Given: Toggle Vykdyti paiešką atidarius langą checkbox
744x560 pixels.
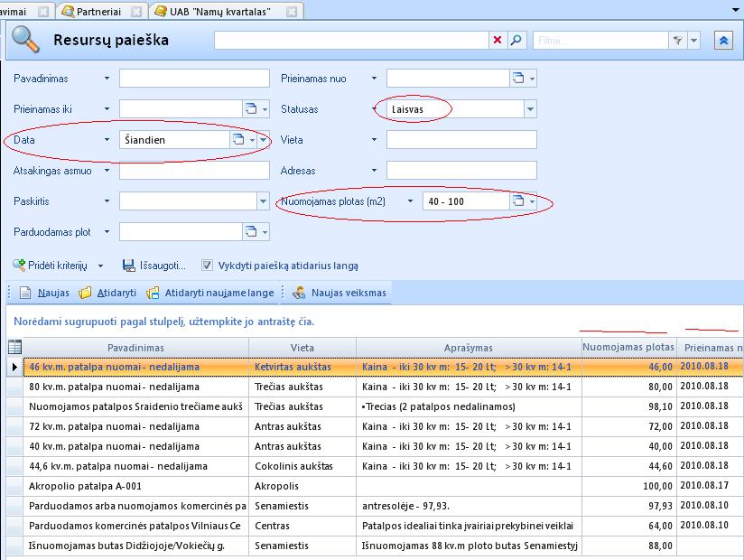Looking at the screenshot, I should coord(208,266).
